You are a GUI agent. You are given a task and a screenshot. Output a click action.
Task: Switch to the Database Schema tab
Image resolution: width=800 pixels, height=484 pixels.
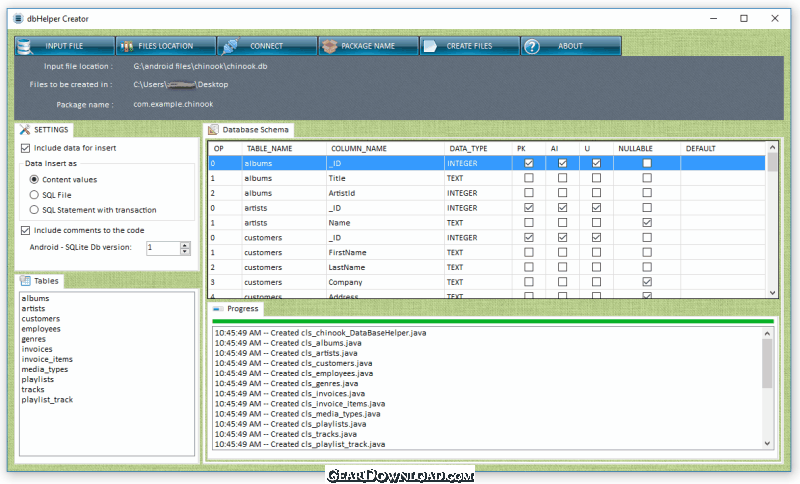point(248,130)
